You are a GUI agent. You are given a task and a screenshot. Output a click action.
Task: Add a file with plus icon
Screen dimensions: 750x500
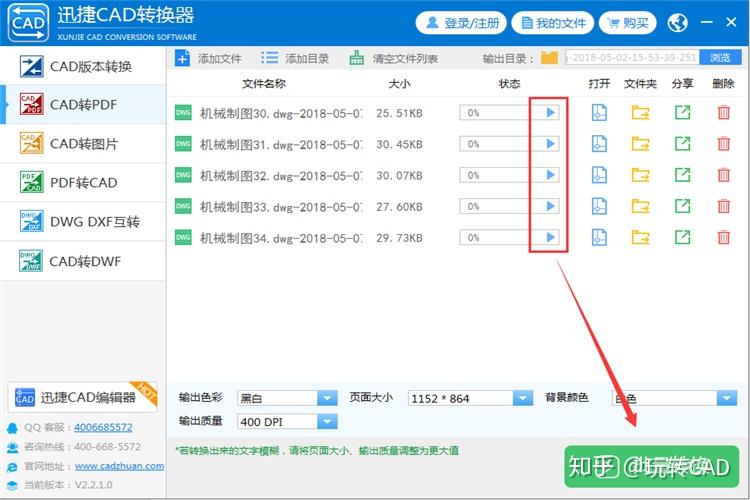coord(182,58)
